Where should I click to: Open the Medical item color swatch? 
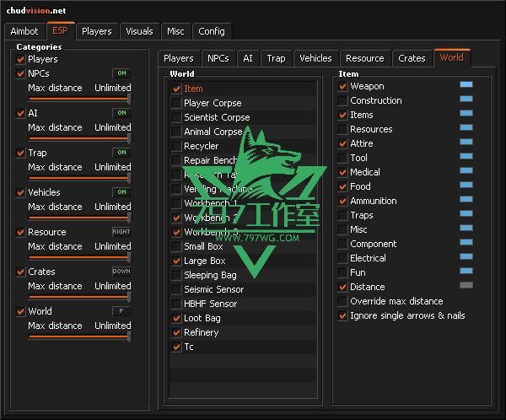click(466, 171)
